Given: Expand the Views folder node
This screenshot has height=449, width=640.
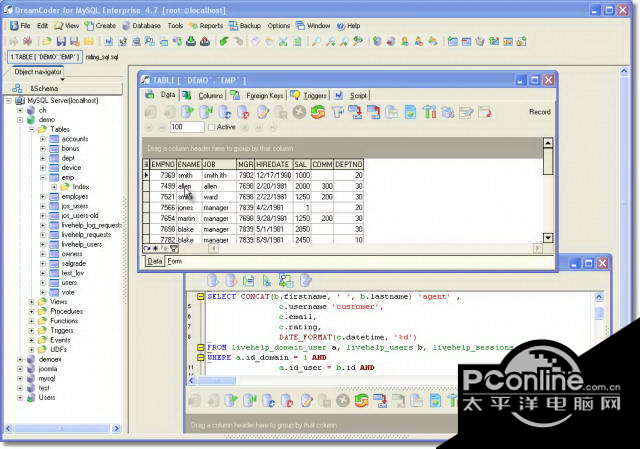Looking at the screenshot, I should tap(31, 302).
